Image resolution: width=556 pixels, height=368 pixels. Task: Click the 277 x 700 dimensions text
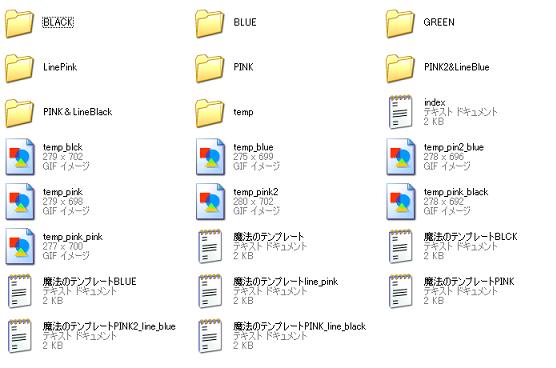[63, 246]
